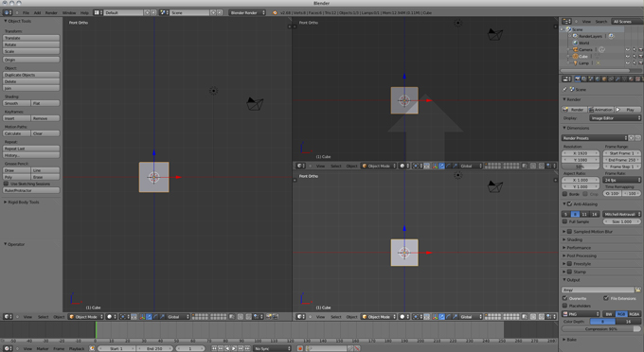The image size is (644, 352).
Task: Select Camera in the outliner
Action: click(x=585, y=49)
